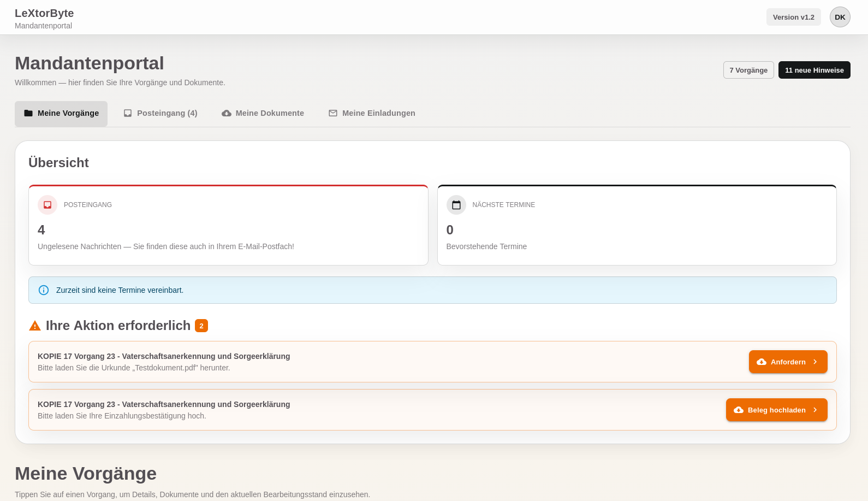
Task: Open the Meine Dokumente tab
Action: point(263,113)
